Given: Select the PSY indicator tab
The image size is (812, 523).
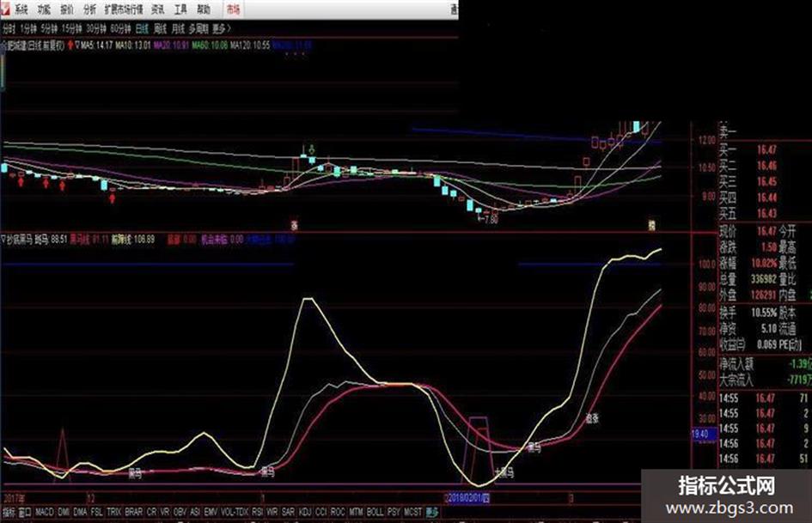Looking at the screenshot, I should 394,512.
